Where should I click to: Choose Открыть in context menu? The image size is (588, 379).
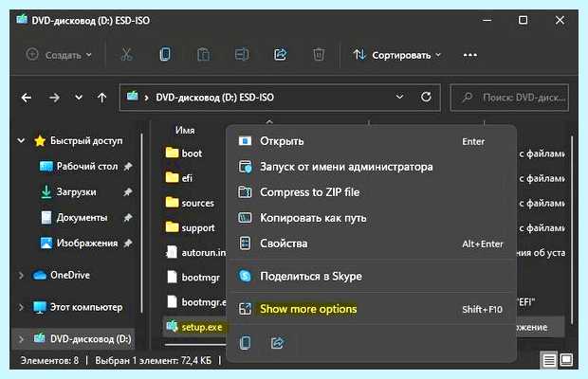pos(371,141)
